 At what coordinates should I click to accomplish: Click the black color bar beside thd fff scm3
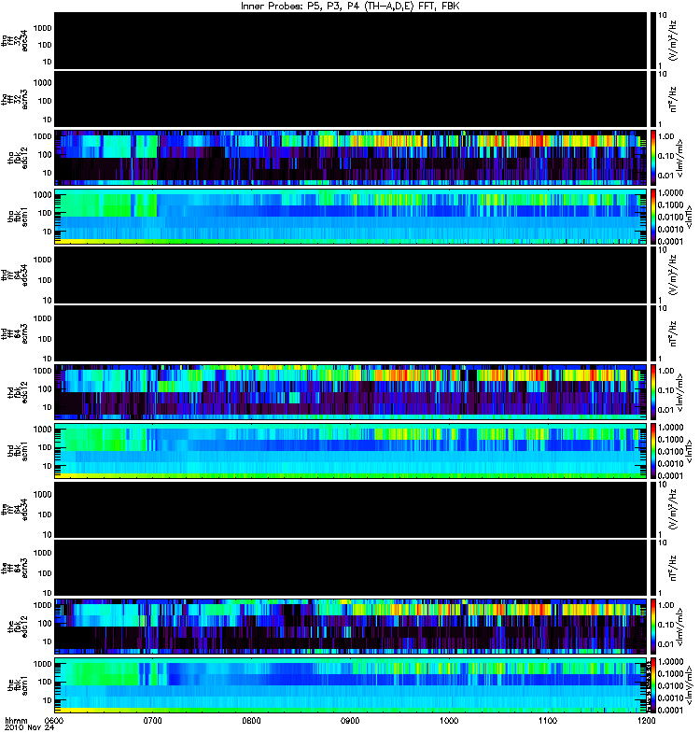point(652,333)
